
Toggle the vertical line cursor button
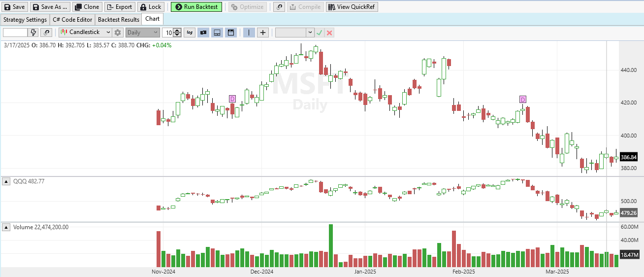pos(249,33)
